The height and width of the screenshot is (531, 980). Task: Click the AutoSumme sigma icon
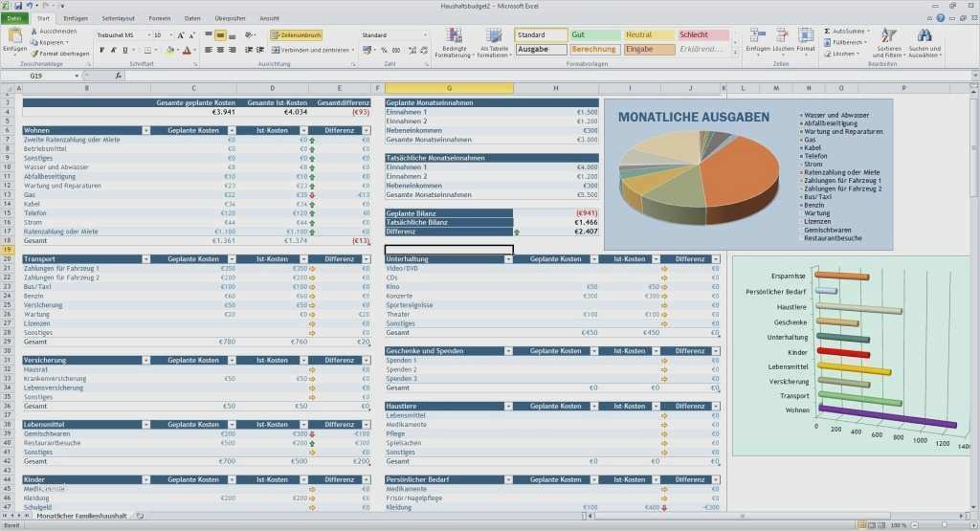[827, 32]
